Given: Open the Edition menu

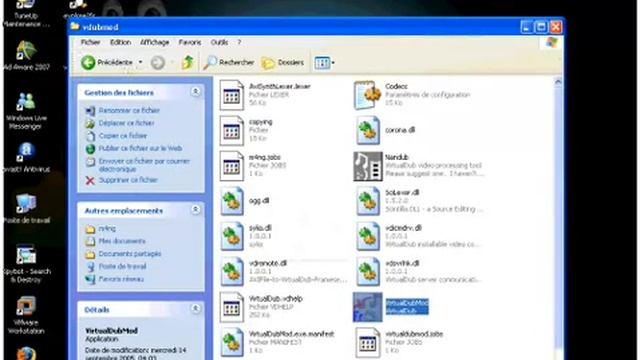Looking at the screenshot, I should click(x=120, y=42).
